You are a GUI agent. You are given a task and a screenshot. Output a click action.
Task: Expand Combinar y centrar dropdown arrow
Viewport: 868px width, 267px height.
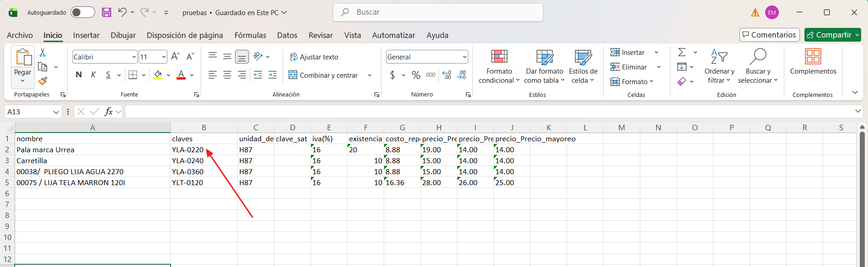(x=370, y=75)
